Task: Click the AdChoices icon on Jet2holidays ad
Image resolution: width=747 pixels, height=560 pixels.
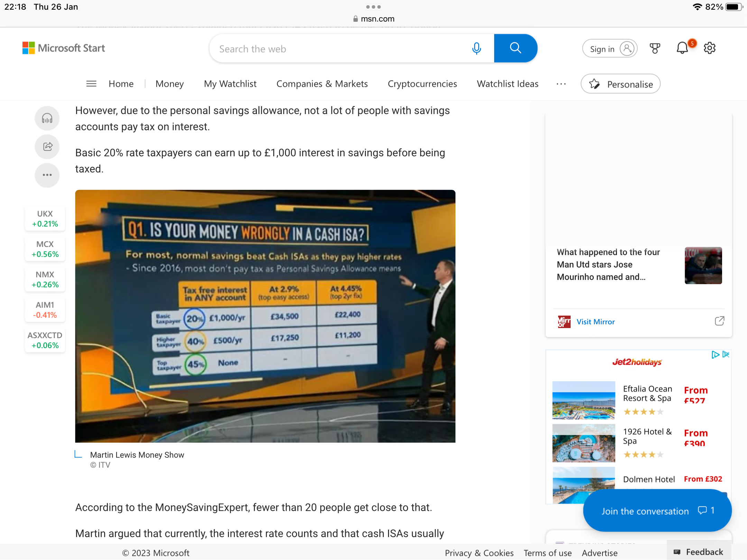Action: click(715, 355)
